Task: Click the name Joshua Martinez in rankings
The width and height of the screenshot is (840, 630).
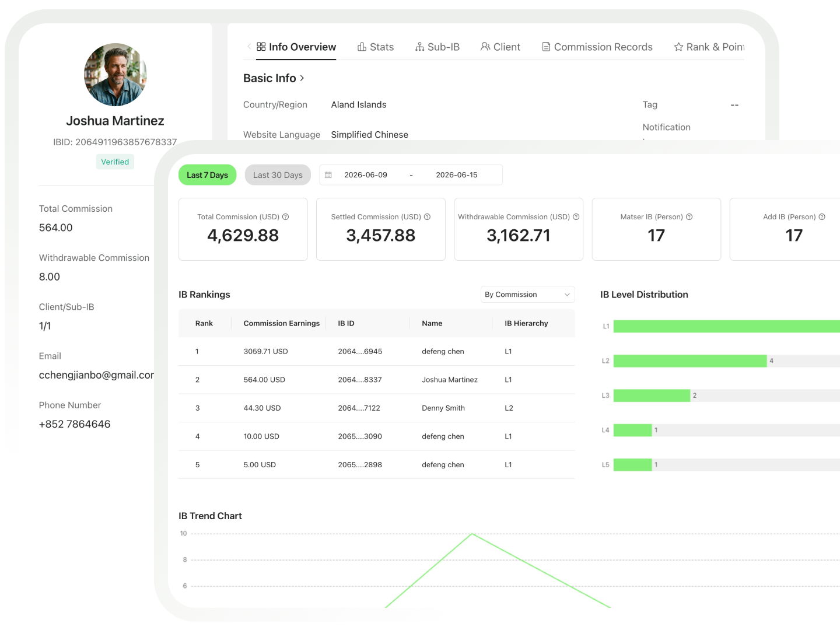Action: pyautogui.click(x=450, y=380)
